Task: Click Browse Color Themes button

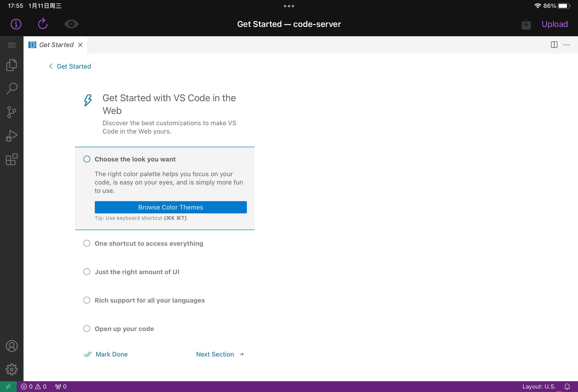Action: click(171, 207)
